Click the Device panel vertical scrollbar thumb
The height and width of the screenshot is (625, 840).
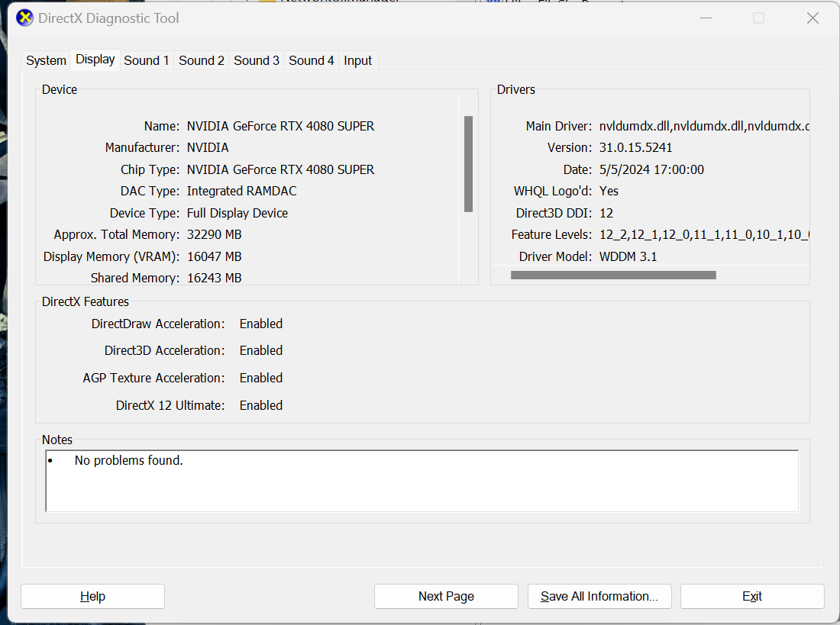click(x=468, y=164)
